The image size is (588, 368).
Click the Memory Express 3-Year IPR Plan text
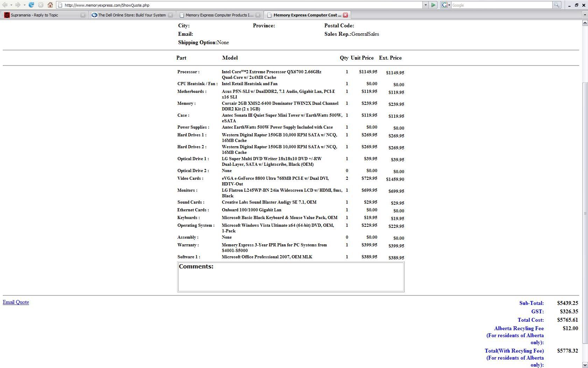point(274,248)
